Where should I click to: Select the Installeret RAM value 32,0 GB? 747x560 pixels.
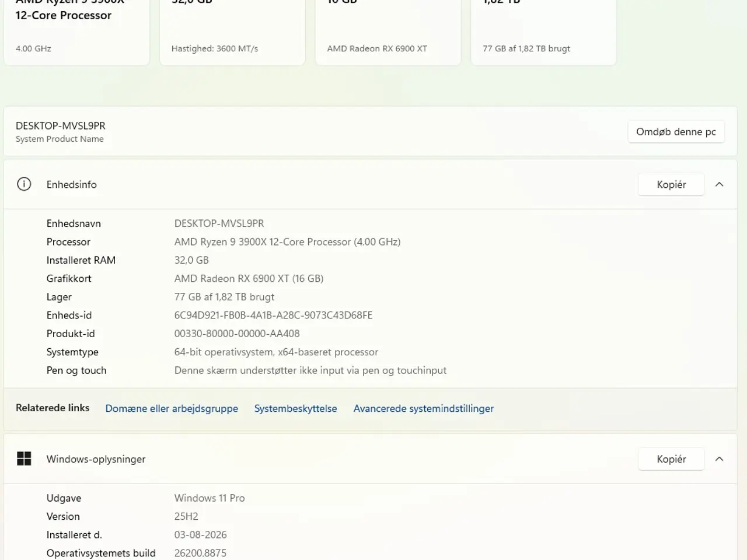pos(191,260)
